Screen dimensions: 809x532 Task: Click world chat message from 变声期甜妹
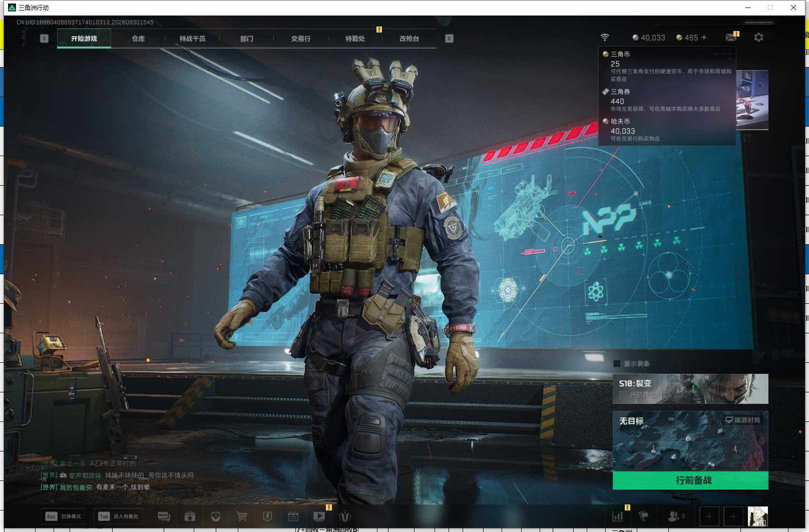coord(117,475)
